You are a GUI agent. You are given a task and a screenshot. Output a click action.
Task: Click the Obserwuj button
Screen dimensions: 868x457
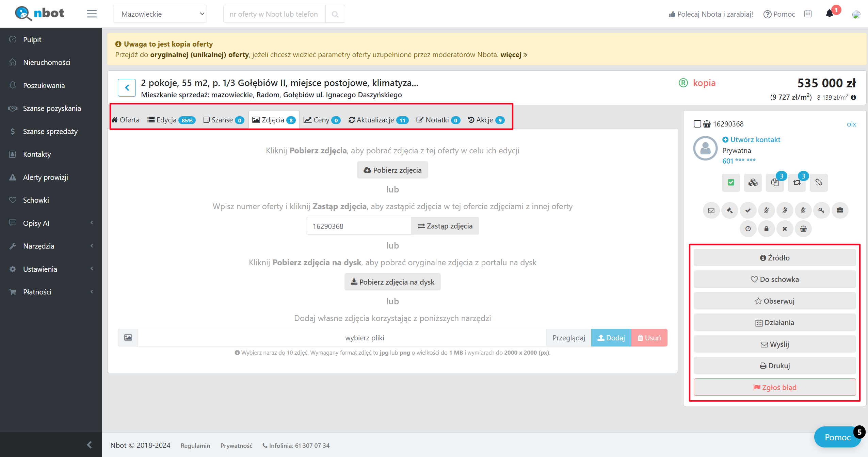coord(774,301)
